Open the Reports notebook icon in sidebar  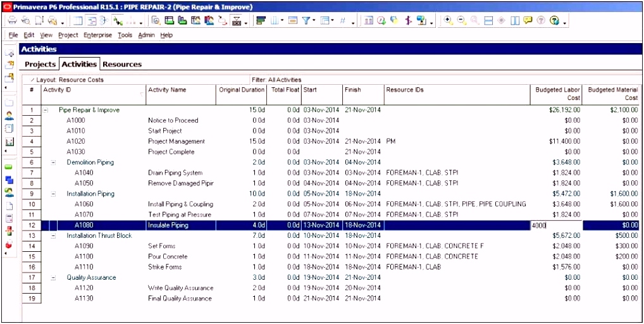[9, 128]
